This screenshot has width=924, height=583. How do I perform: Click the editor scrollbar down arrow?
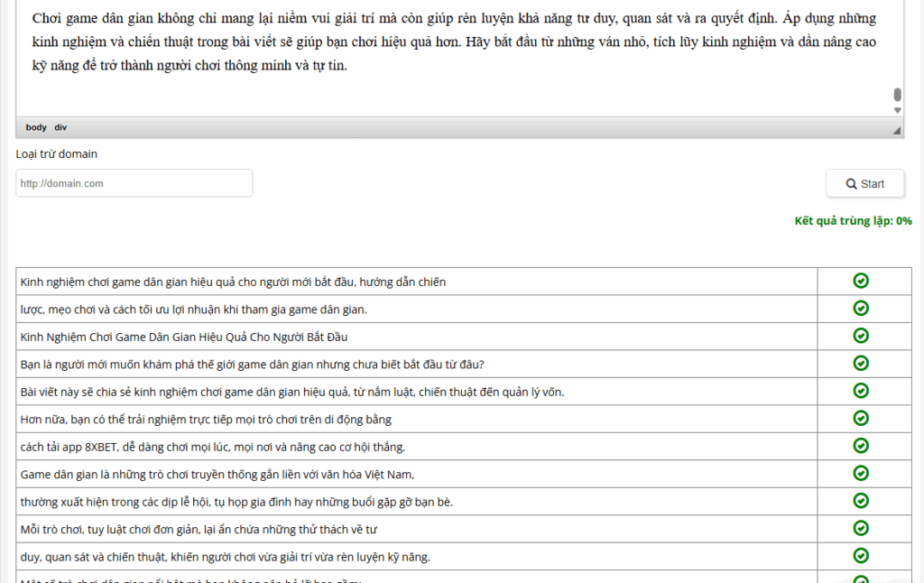coord(896,108)
